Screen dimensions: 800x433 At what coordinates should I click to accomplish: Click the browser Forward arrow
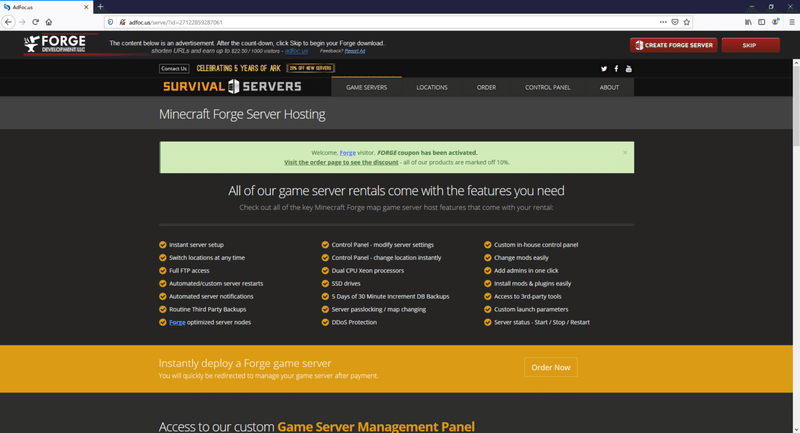click(x=22, y=22)
